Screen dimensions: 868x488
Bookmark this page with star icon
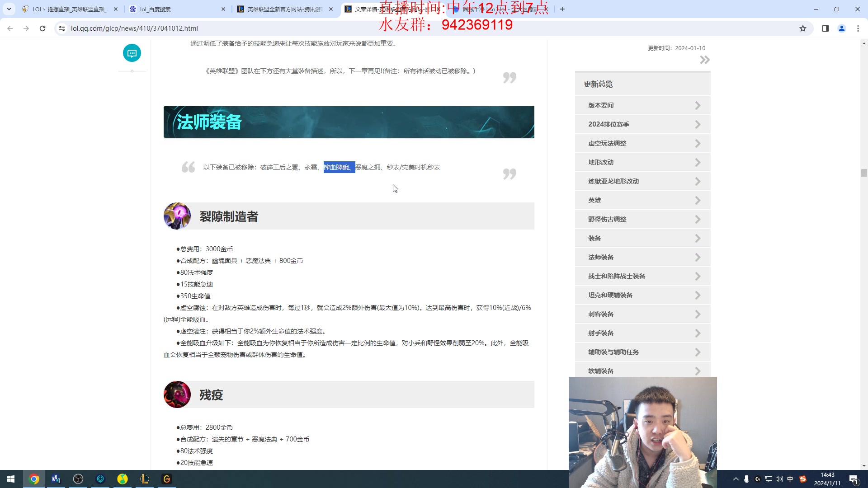pos(803,28)
